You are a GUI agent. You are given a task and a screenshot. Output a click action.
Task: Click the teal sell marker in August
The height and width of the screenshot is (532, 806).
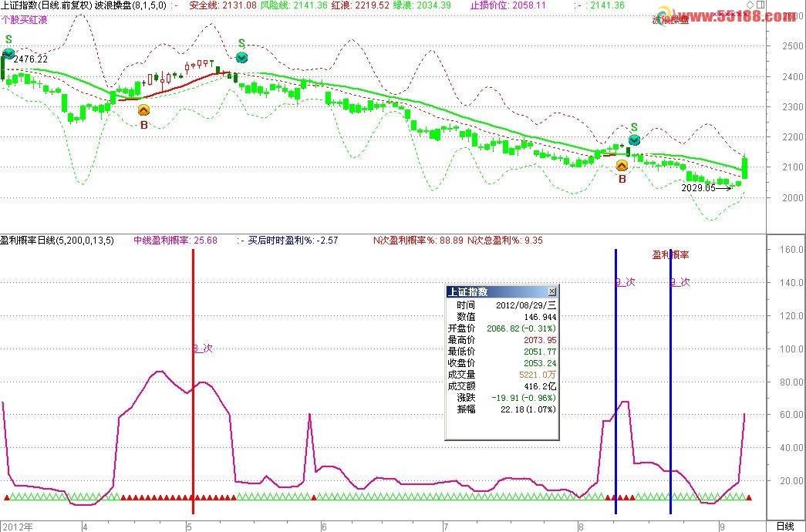[x=634, y=140]
